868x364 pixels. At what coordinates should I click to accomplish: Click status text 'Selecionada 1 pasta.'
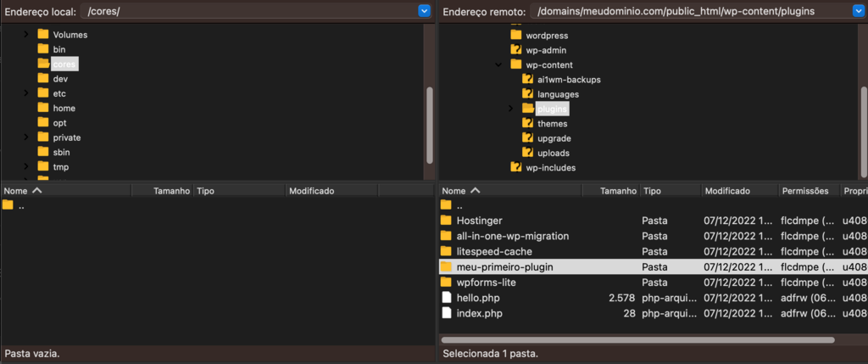[491, 353]
